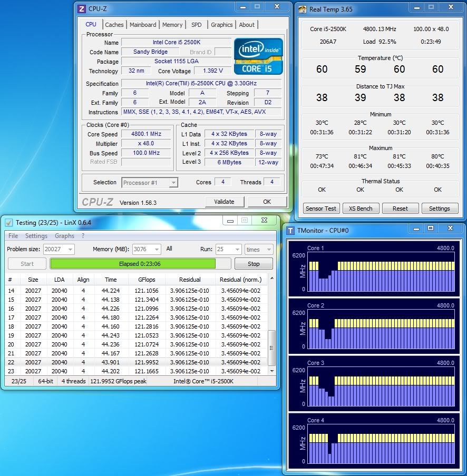
Task: Click the GFlops column header
Action: (x=147, y=280)
